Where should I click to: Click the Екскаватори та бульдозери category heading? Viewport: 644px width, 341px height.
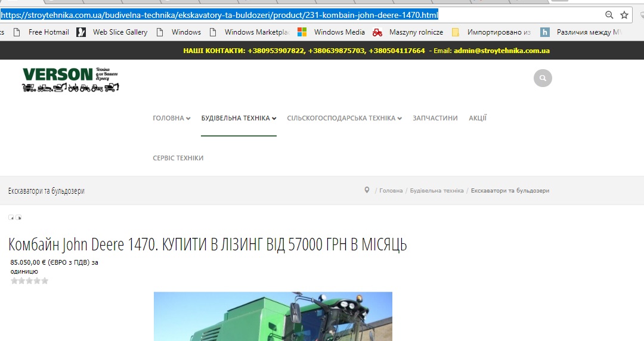[47, 191]
